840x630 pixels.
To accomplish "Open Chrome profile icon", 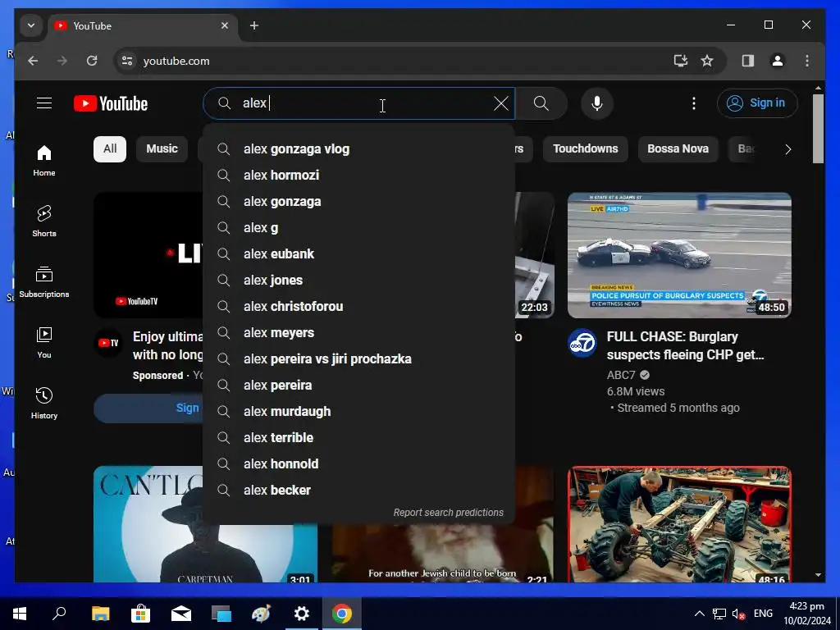I will [x=778, y=61].
